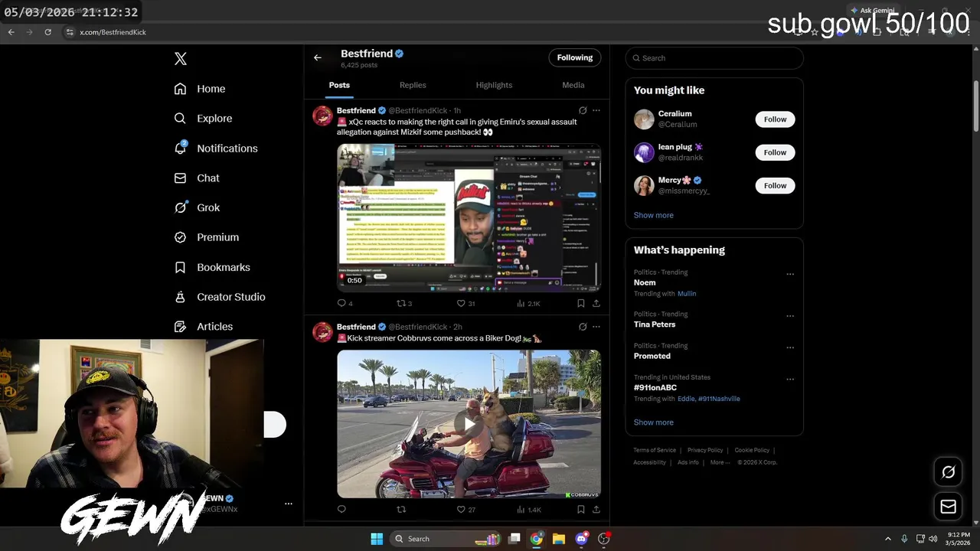Viewport: 980px width, 551px height.
Task: Open Mullin trending link
Action: 687,294
